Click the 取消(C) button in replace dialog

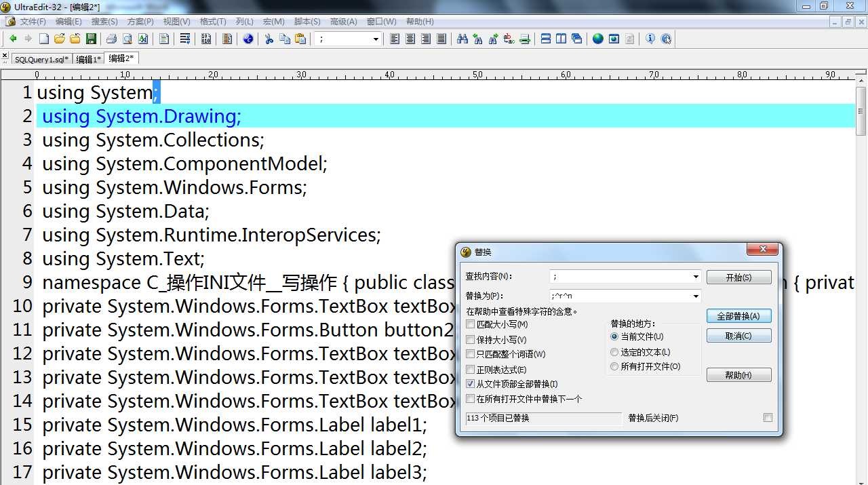pos(738,336)
